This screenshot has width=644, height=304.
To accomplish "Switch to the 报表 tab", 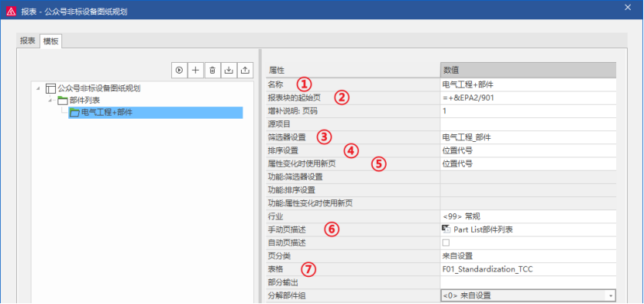I will click(28, 42).
